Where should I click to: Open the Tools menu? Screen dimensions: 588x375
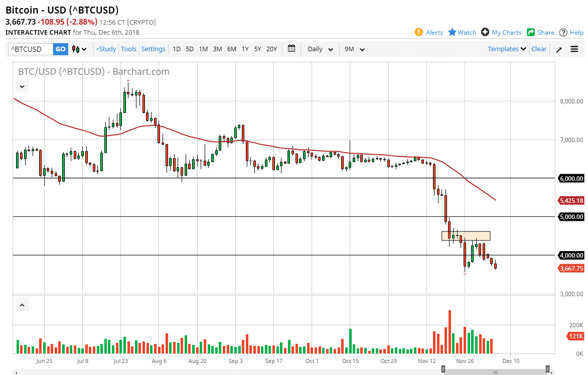(128, 49)
